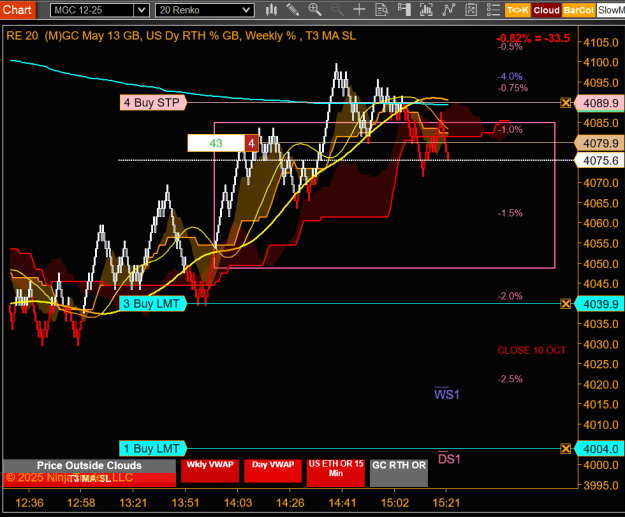Click the Wkly VWAP status button
Viewport: 625px width, 517px height.
tap(210, 471)
